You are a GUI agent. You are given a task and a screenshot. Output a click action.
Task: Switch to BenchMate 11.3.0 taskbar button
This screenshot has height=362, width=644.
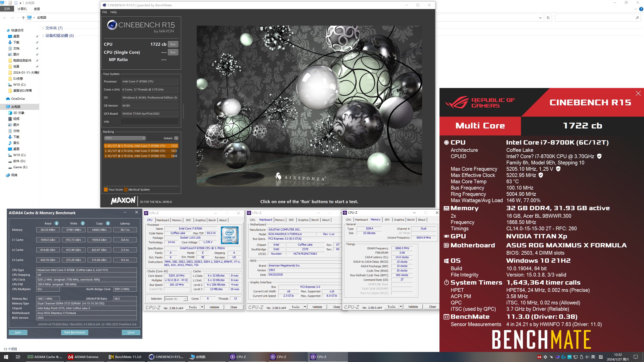pyautogui.click(x=125, y=357)
